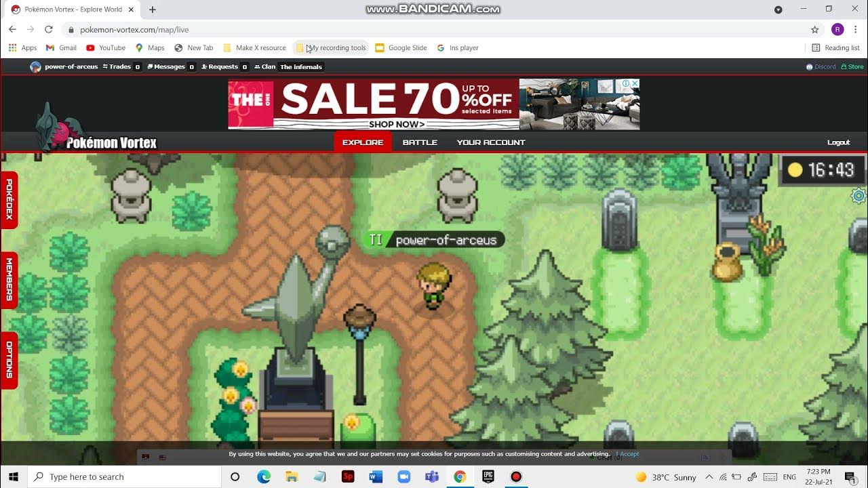Viewport: 868px width, 488px height.
Task: Close the sale advertisement banner
Action: click(x=635, y=83)
